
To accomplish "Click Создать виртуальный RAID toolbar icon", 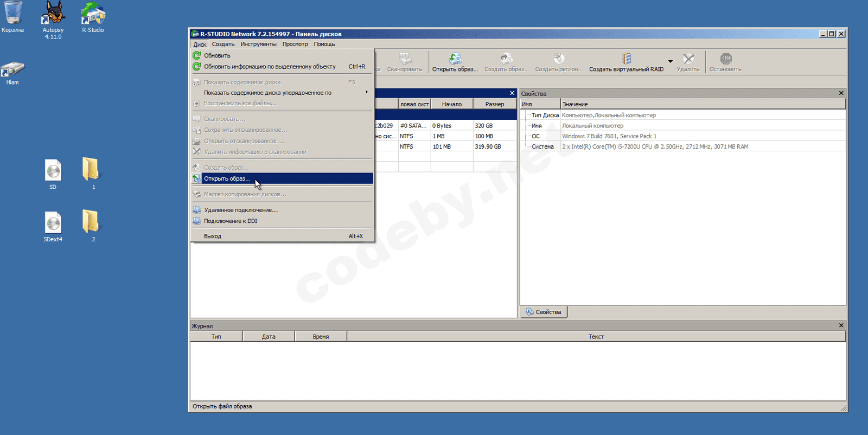I will (x=627, y=62).
